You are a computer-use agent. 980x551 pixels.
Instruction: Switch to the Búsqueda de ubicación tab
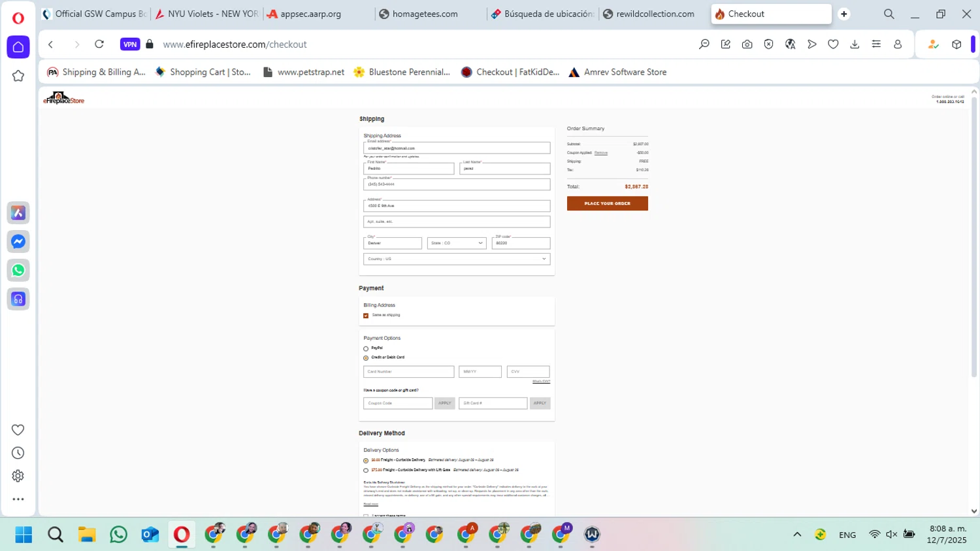(542, 14)
